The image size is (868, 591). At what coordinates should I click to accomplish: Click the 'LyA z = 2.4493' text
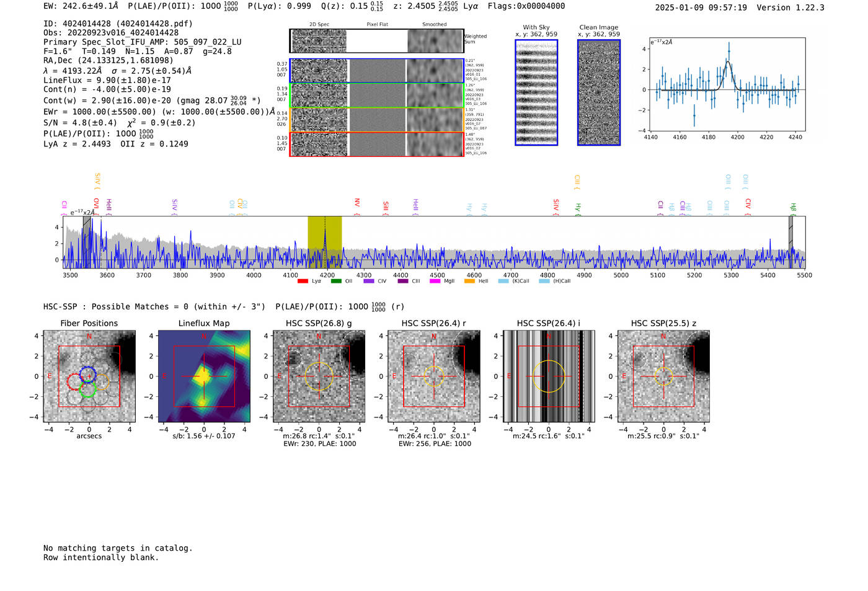click(77, 144)
